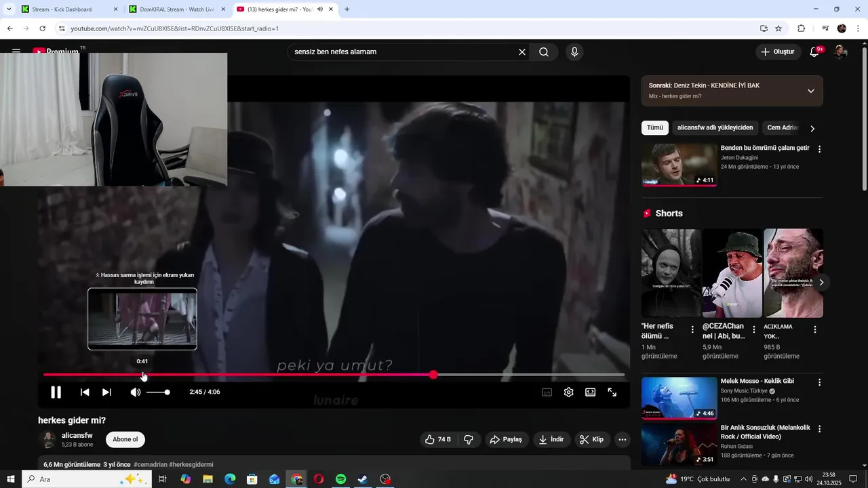Open Chrome extensions puzzle icon
The image size is (868, 488).
[801, 28]
